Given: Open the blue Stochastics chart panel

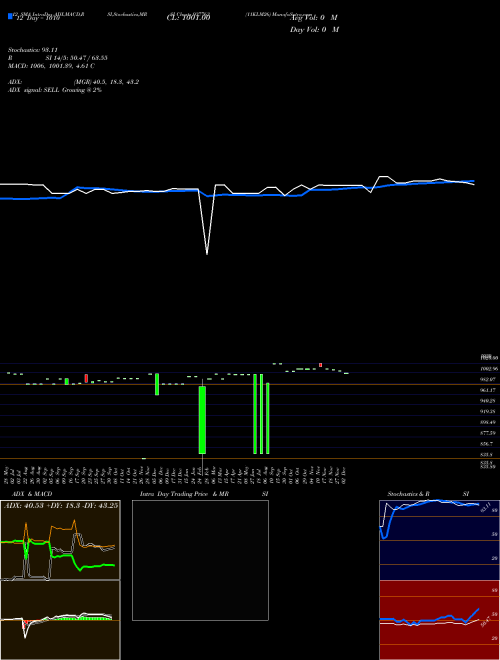Looking at the screenshot, I should (439, 540).
